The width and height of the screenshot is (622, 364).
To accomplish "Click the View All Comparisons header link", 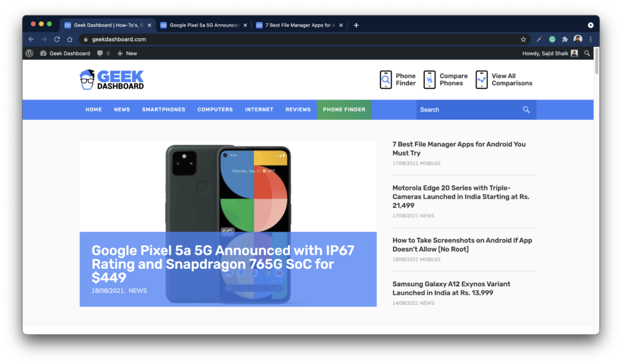I will pos(511,79).
